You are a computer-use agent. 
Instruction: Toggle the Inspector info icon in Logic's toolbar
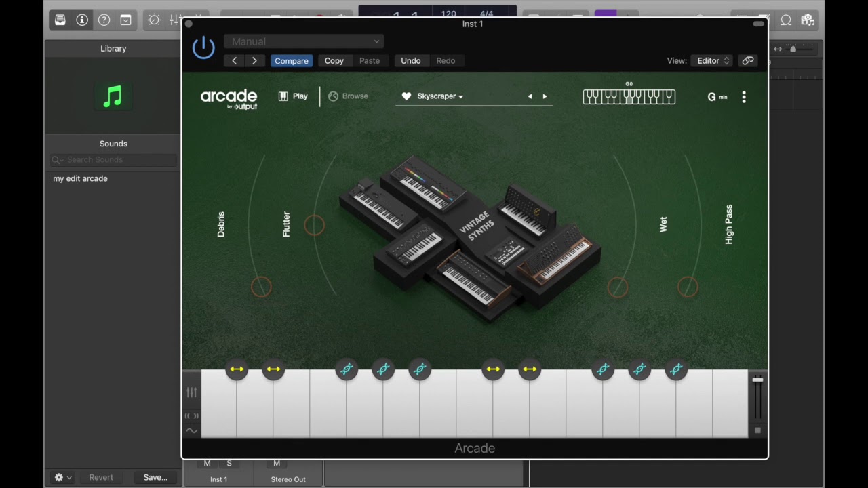tap(82, 20)
